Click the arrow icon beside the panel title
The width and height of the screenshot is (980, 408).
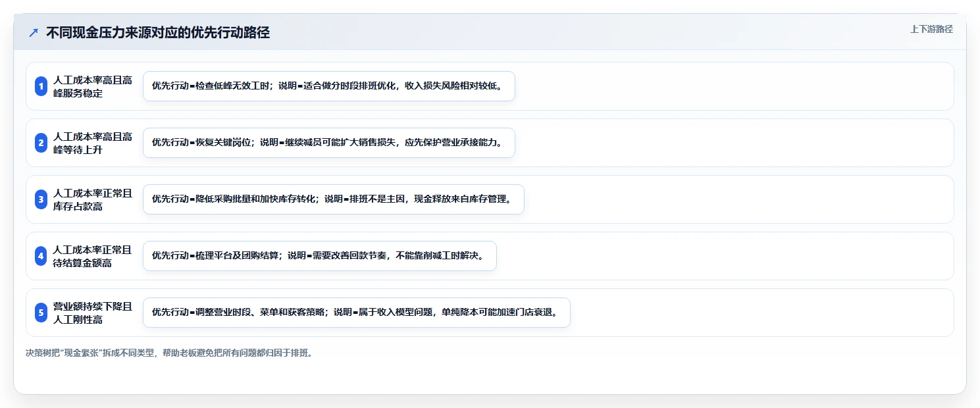[x=34, y=33]
